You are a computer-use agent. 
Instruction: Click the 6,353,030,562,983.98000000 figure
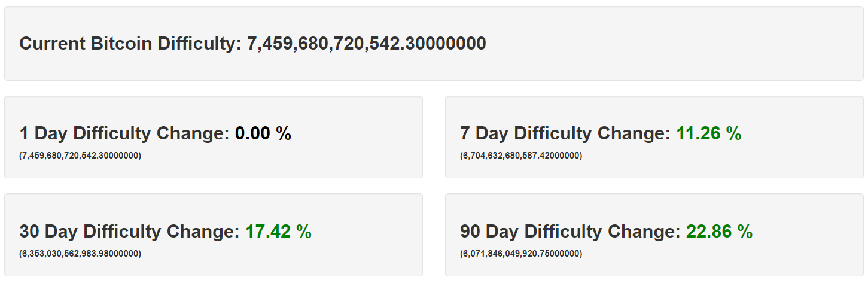pyautogui.click(x=80, y=254)
